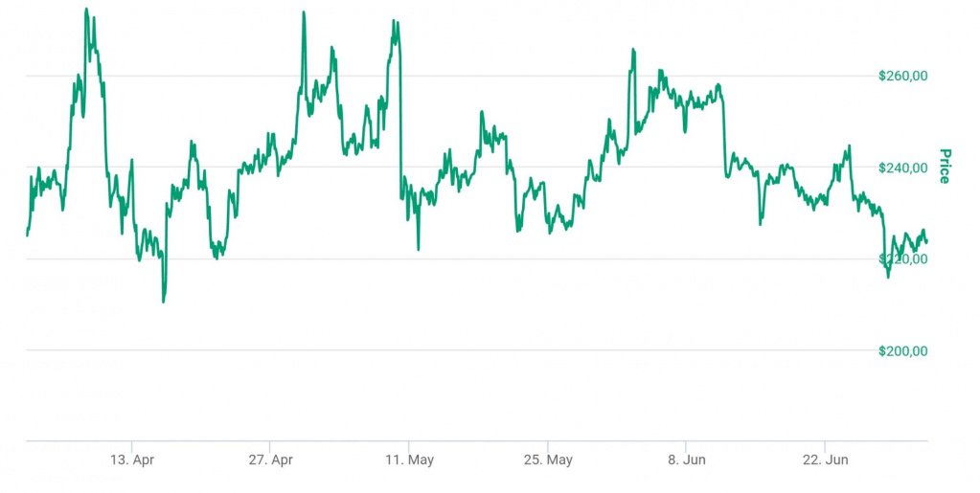This screenshot has height=493, width=980.
Task: Click the "11. May" date label
Action: pos(409,460)
